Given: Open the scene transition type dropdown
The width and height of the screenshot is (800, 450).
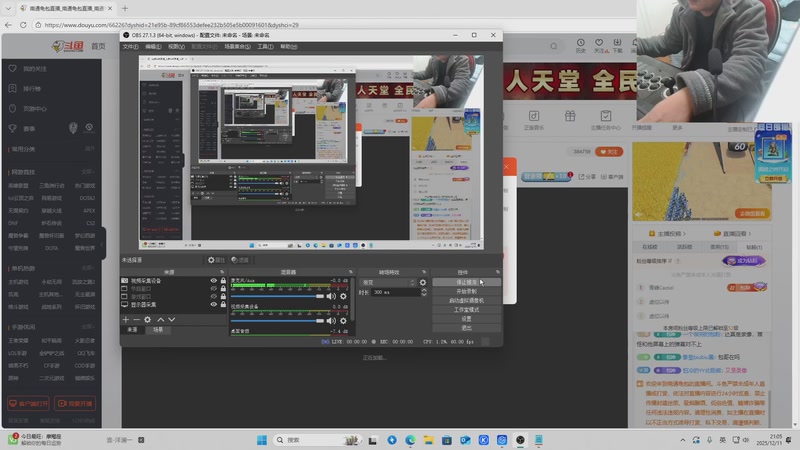Looking at the screenshot, I should [x=388, y=282].
